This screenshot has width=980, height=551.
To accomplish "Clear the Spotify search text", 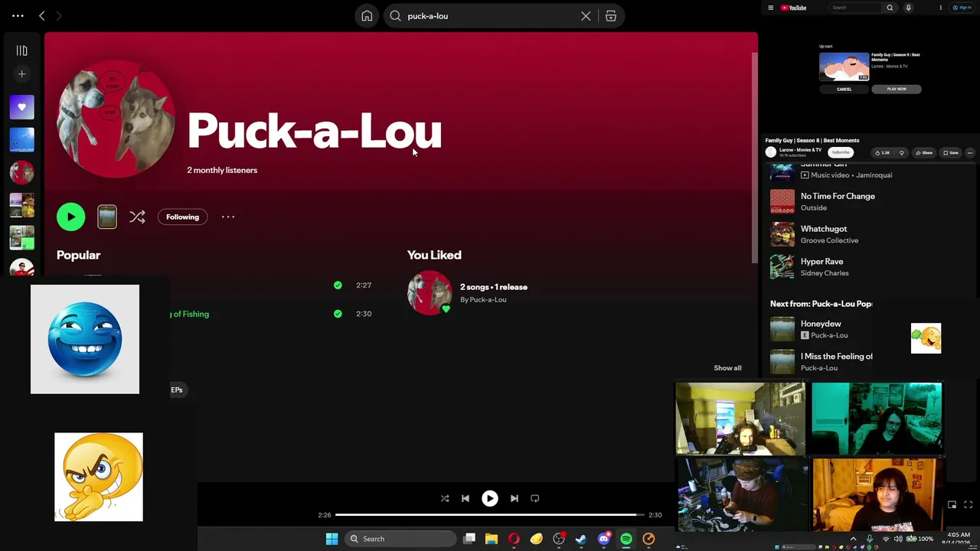I will [586, 16].
